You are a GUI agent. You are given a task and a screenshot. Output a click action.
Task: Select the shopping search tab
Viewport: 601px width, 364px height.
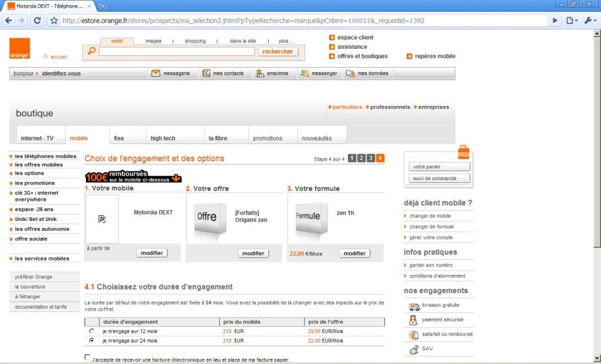coord(195,41)
